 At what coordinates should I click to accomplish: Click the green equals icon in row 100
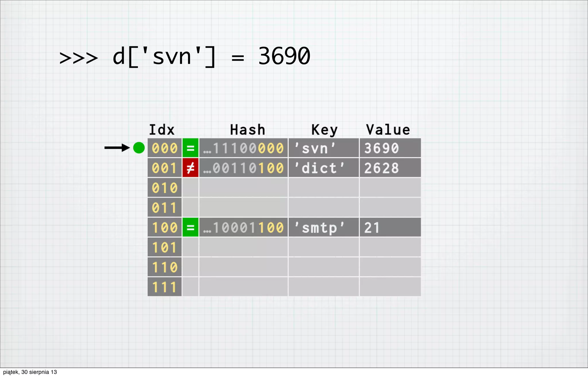click(x=190, y=227)
